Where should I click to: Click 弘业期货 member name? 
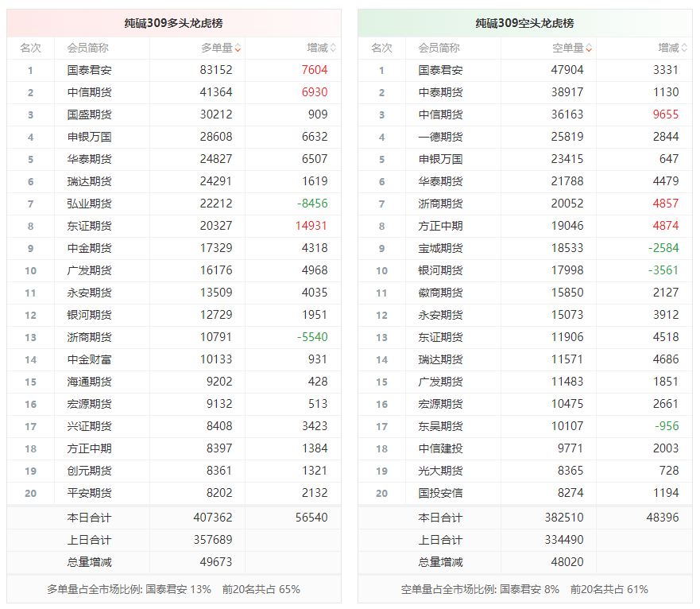tap(89, 204)
